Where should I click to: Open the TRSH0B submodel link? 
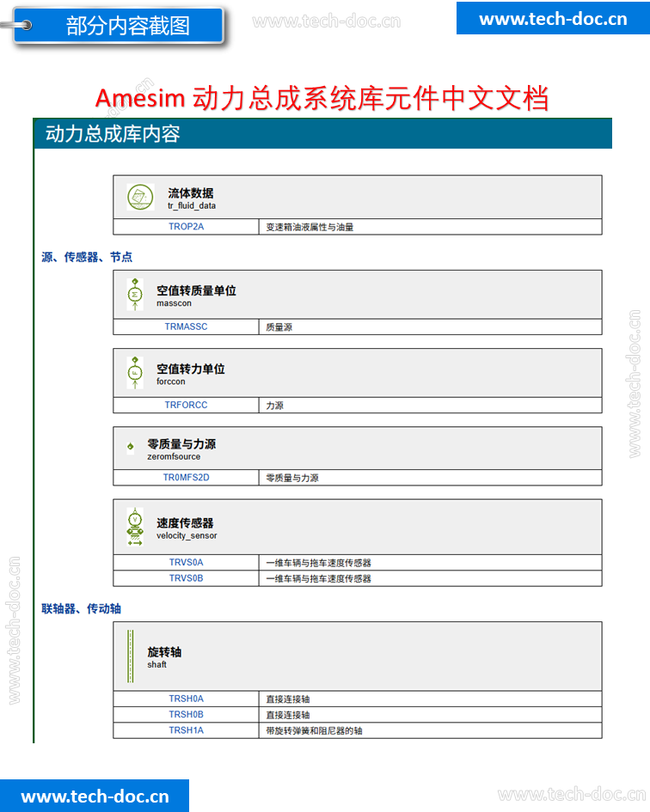coord(186,714)
